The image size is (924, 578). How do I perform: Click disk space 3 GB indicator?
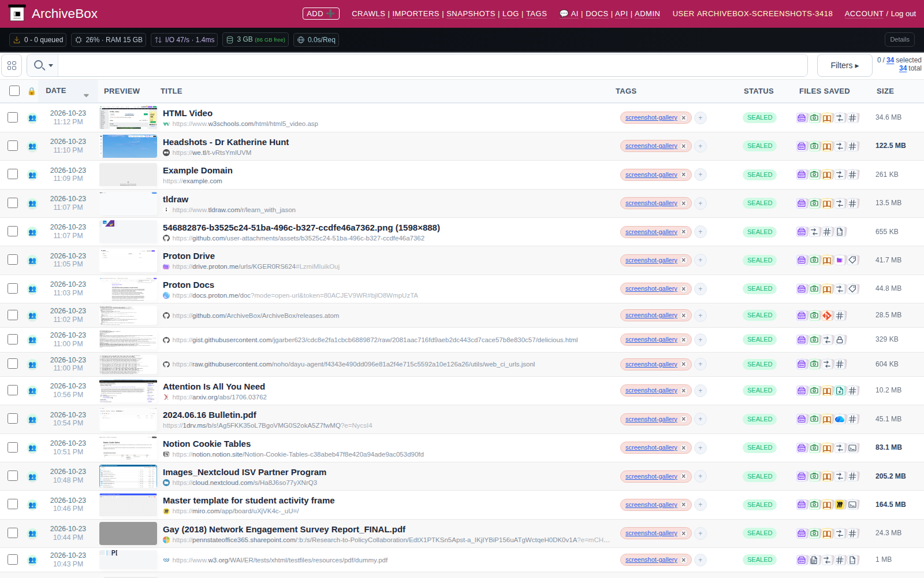pyautogui.click(x=255, y=40)
